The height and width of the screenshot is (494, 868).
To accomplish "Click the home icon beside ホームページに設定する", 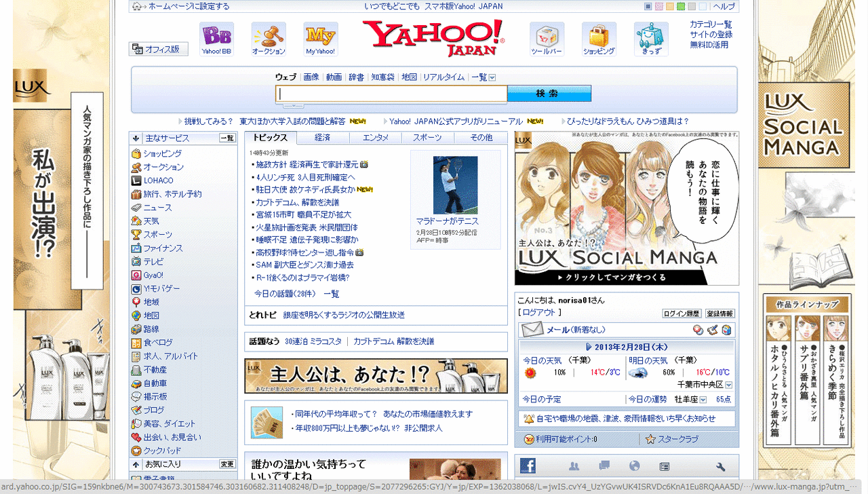I will point(136,6).
